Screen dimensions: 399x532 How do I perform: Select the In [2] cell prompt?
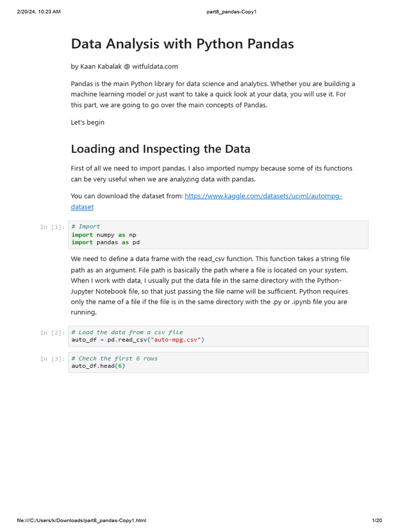52,332
